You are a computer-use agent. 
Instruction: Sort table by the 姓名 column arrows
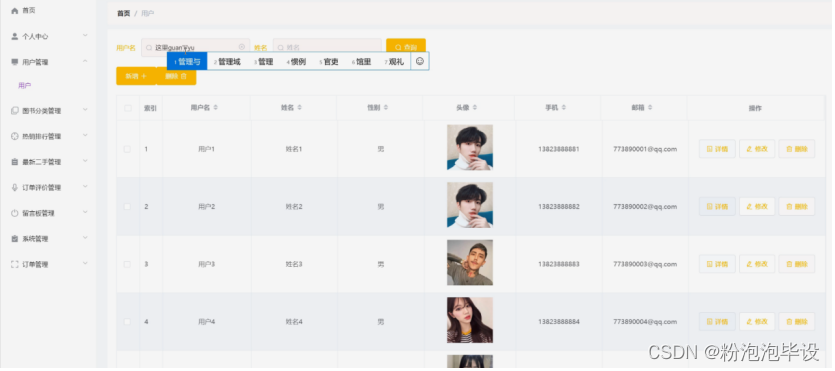click(300, 108)
